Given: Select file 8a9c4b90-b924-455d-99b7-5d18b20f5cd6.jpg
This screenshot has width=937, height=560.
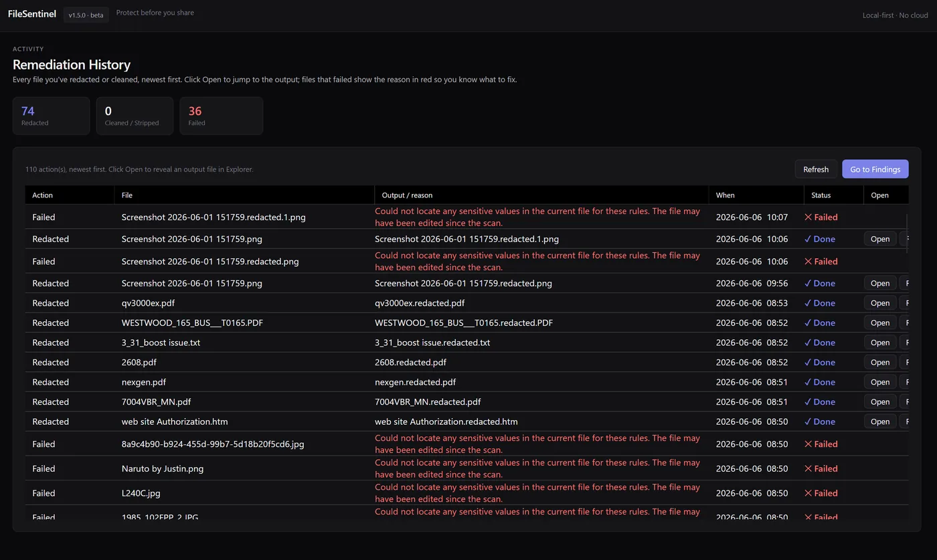Looking at the screenshot, I should (213, 444).
